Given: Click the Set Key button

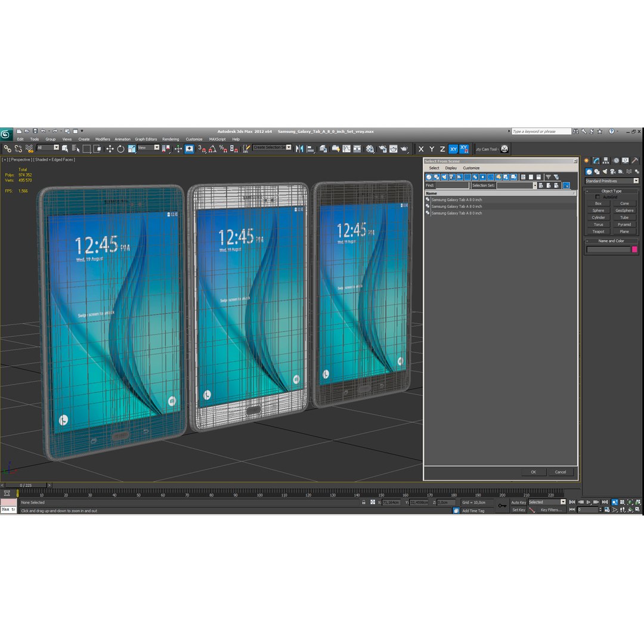Looking at the screenshot, I should click(x=518, y=510).
